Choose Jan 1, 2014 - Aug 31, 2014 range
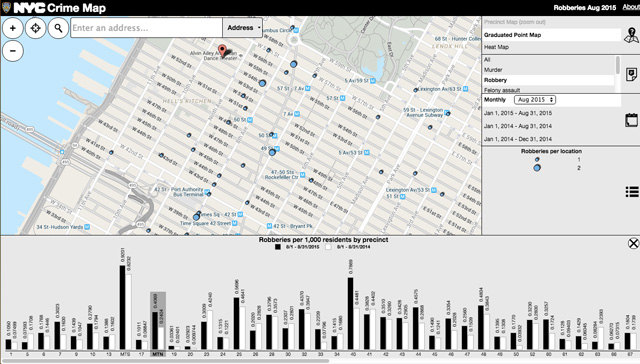This screenshot has height=364, width=640. [x=518, y=126]
